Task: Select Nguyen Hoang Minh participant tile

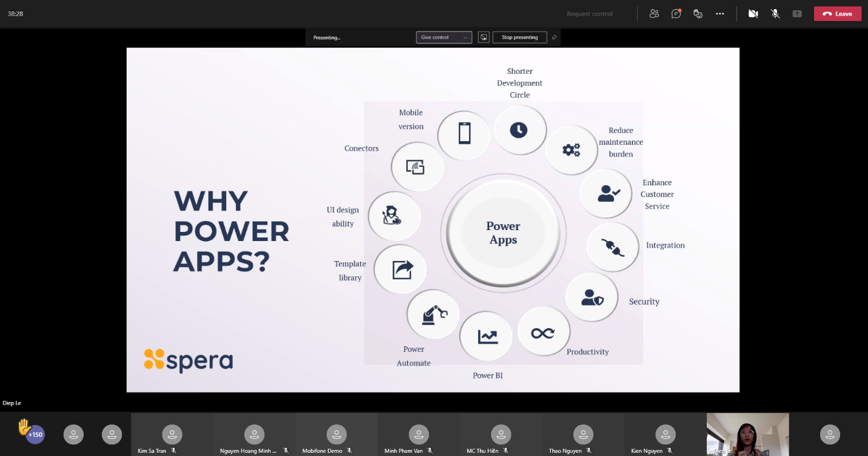Action: coord(254,434)
